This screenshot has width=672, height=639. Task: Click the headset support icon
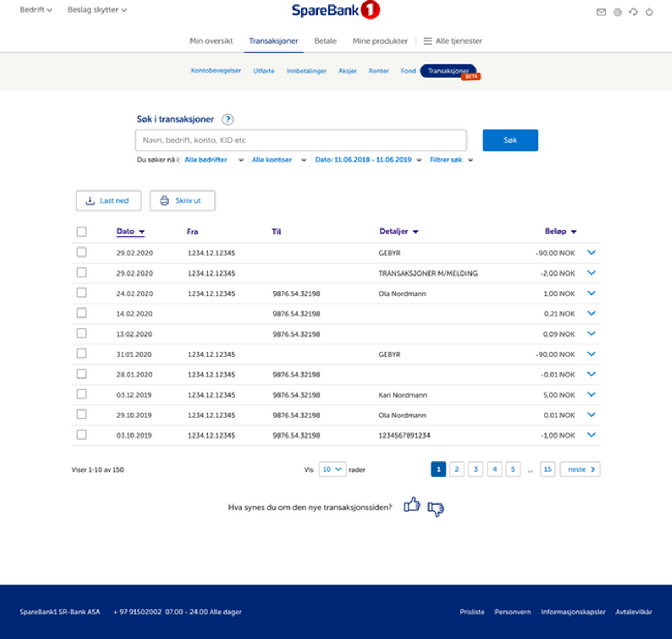point(633,12)
